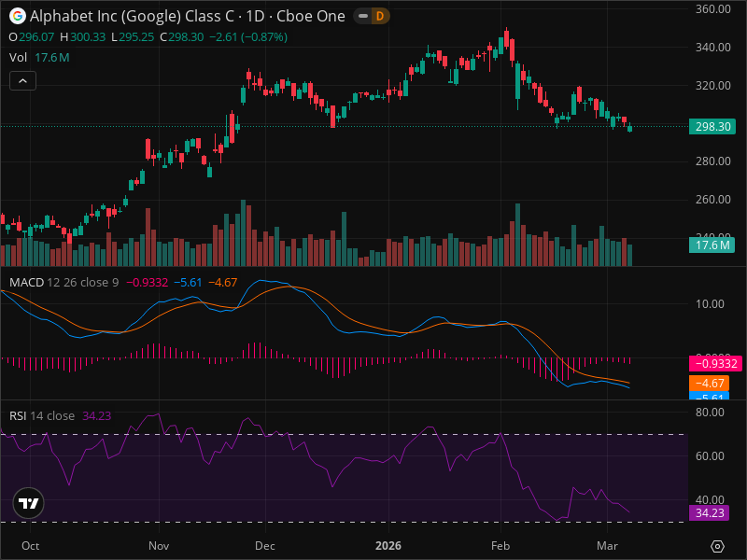The width and height of the screenshot is (747, 560).
Task: Click the 40.00 level on the RSI scale
Action: [710, 499]
